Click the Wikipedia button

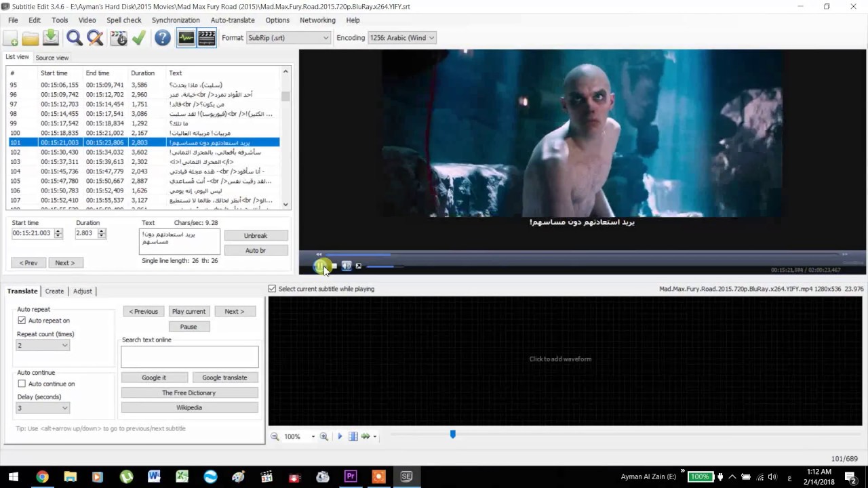coord(189,408)
